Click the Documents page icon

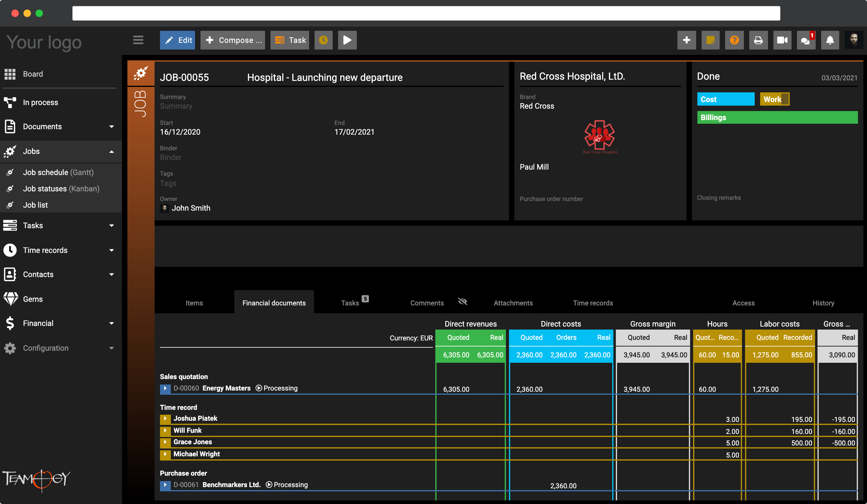click(x=10, y=126)
